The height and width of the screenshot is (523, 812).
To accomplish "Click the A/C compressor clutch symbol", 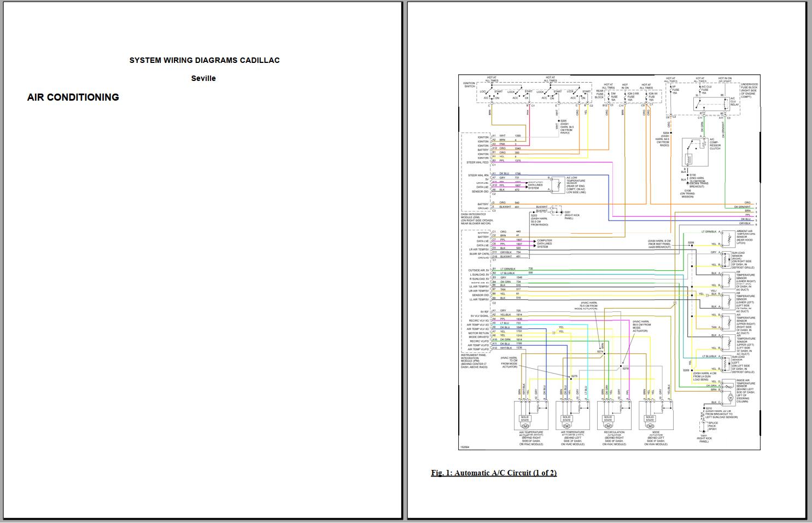I will pyautogui.click(x=695, y=152).
